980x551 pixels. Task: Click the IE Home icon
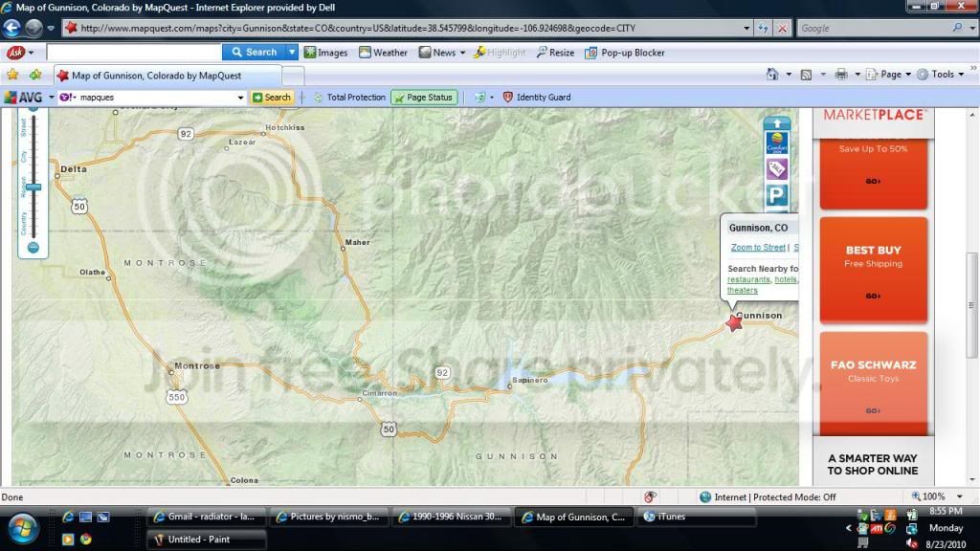772,75
